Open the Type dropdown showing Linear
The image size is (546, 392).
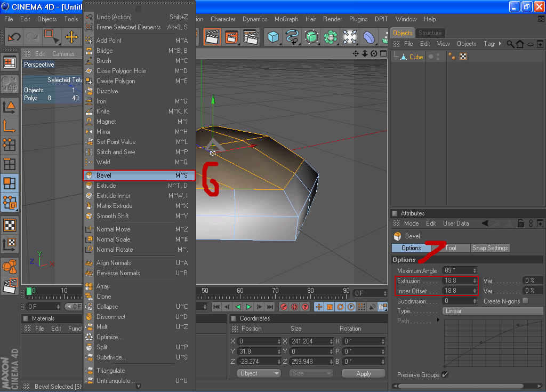point(492,311)
